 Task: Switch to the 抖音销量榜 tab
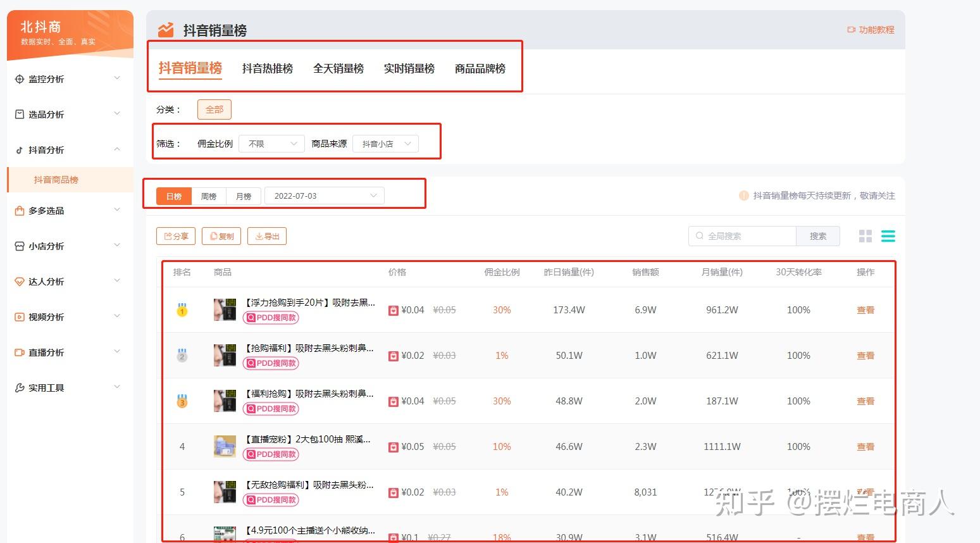190,68
